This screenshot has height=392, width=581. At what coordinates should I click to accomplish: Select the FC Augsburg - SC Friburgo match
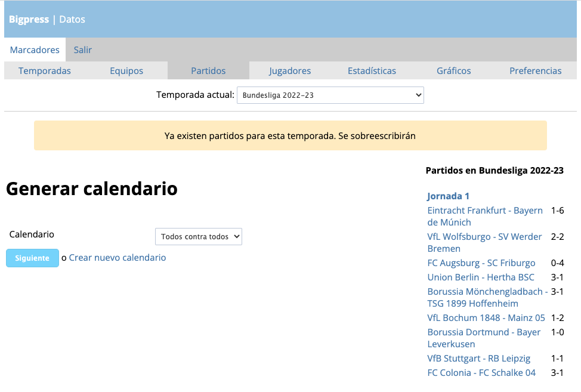click(481, 263)
